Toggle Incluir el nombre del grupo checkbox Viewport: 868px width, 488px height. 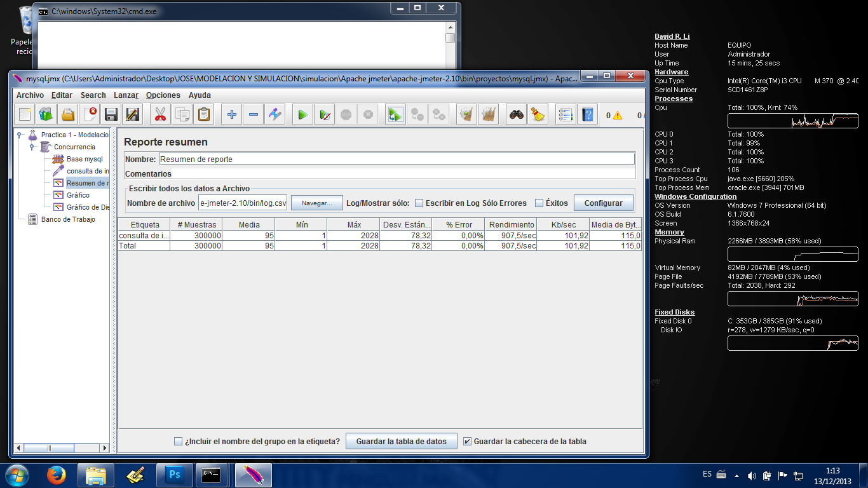pos(179,442)
